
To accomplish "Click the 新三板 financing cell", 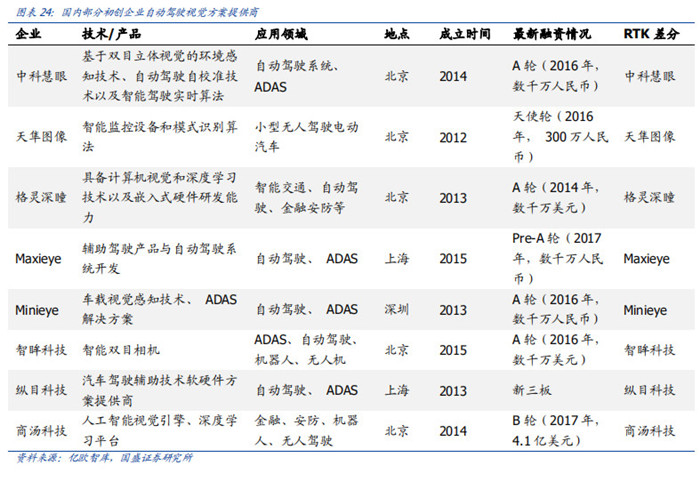I will tap(532, 390).
